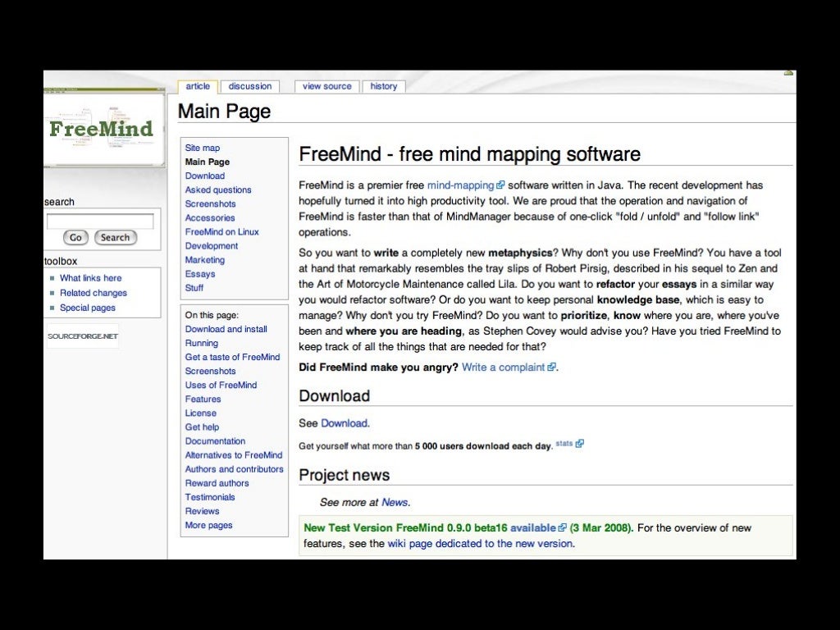Jump to Screenshots in On this page

coord(211,371)
